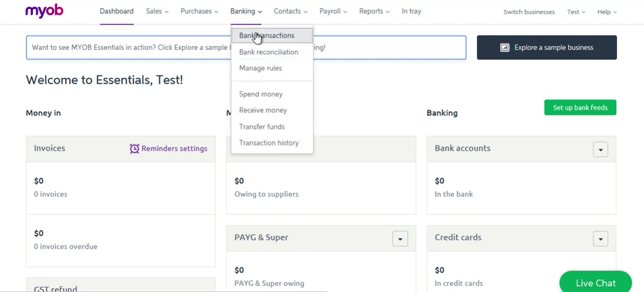Select Bank reconciliation menu item
The width and height of the screenshot is (644, 292).
point(272,52)
